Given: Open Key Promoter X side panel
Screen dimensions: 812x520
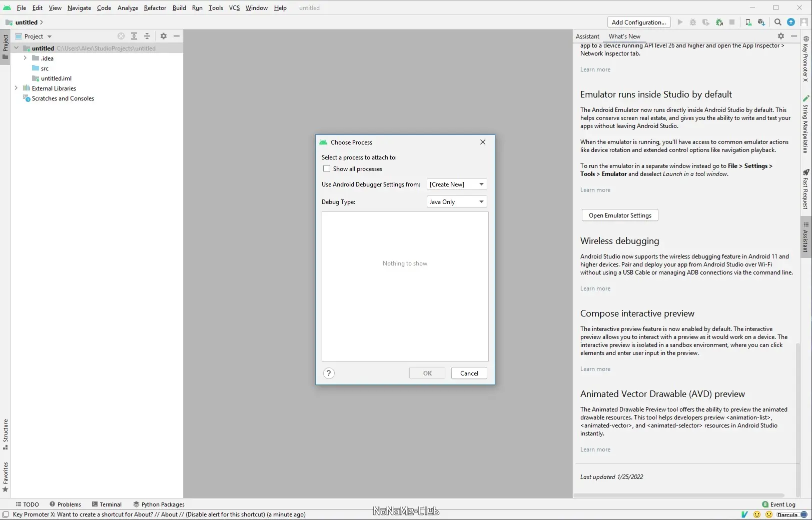Looking at the screenshot, I should [805, 58].
